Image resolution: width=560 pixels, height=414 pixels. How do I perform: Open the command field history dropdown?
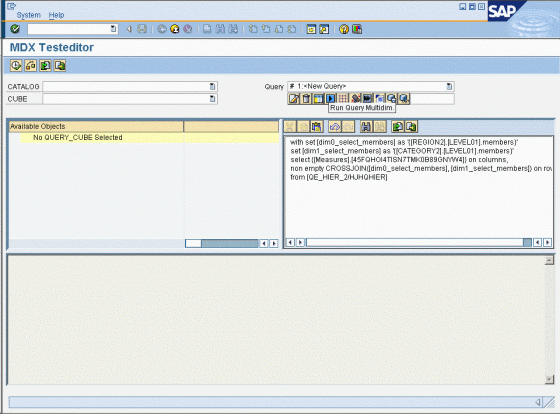click(x=114, y=29)
